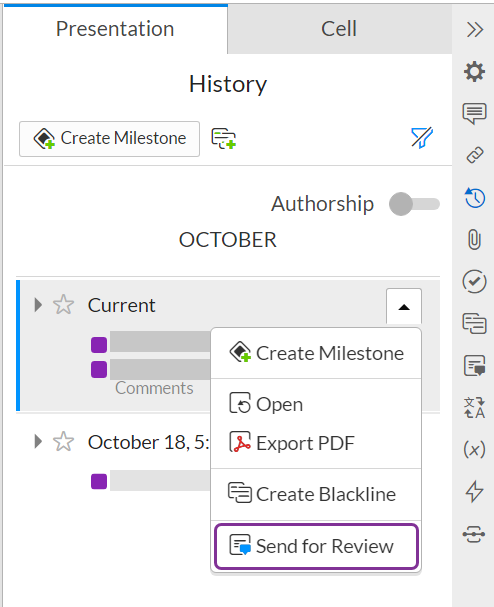The width and height of the screenshot is (494, 607).
Task: Open the translation icon in sidebar
Action: click(474, 407)
